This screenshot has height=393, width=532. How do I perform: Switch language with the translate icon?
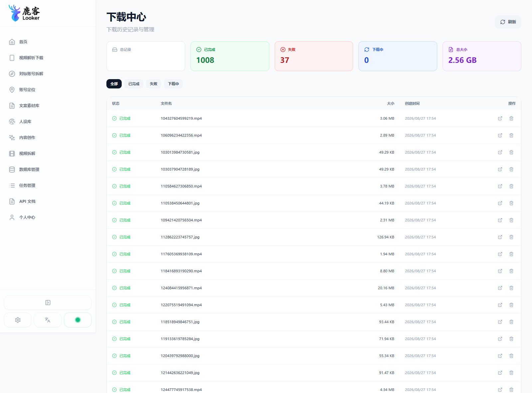tap(48, 320)
